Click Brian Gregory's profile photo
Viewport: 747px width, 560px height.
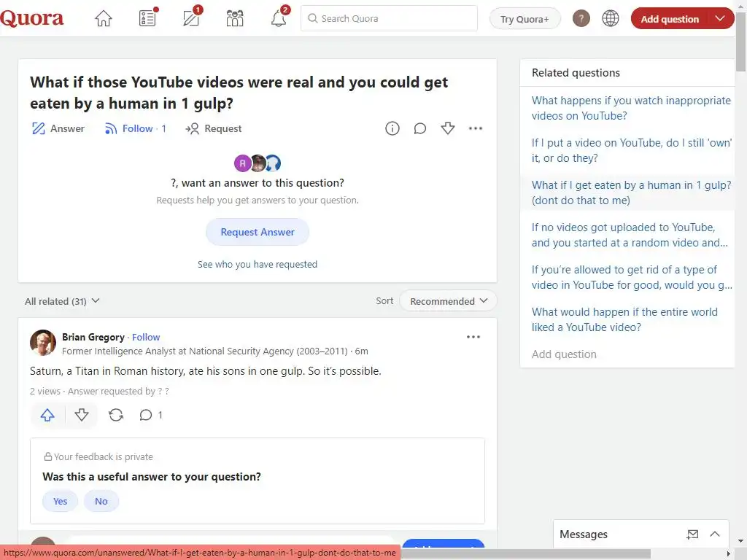43,343
